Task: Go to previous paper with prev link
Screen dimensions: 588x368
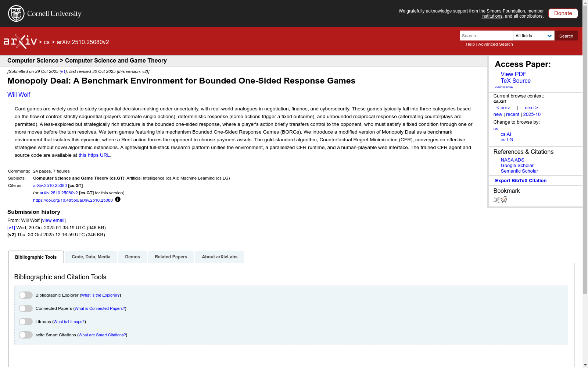Action: coord(503,108)
